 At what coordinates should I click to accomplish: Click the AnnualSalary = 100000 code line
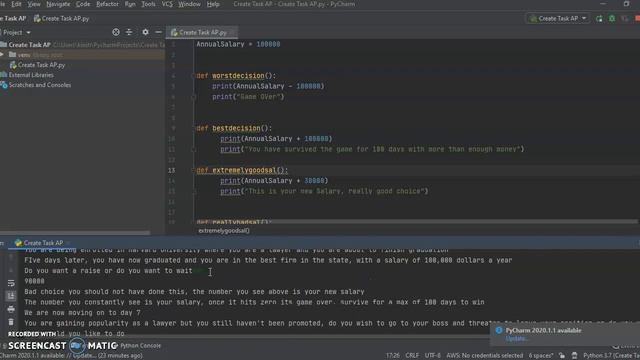[238, 44]
